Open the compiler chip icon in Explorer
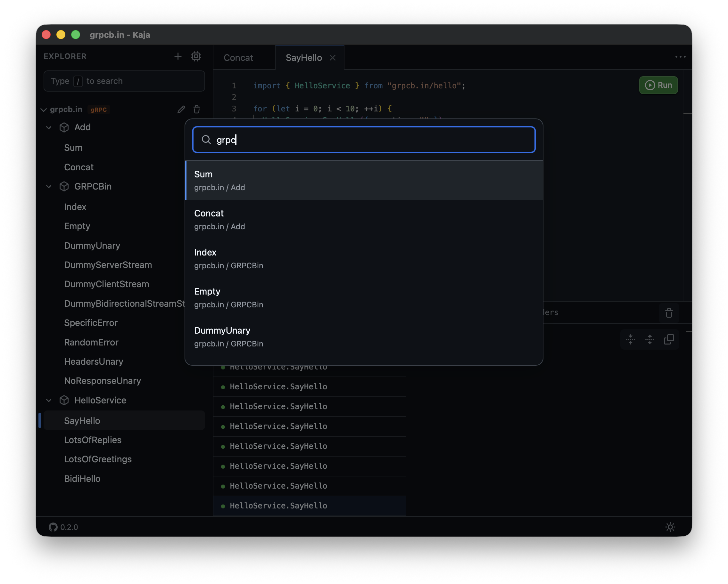The image size is (728, 584). [196, 56]
